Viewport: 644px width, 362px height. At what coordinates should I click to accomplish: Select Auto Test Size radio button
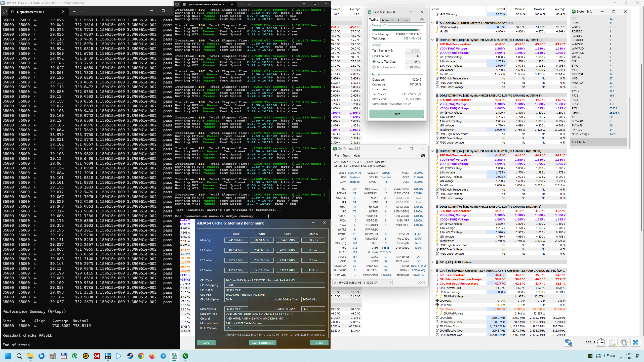(374, 62)
